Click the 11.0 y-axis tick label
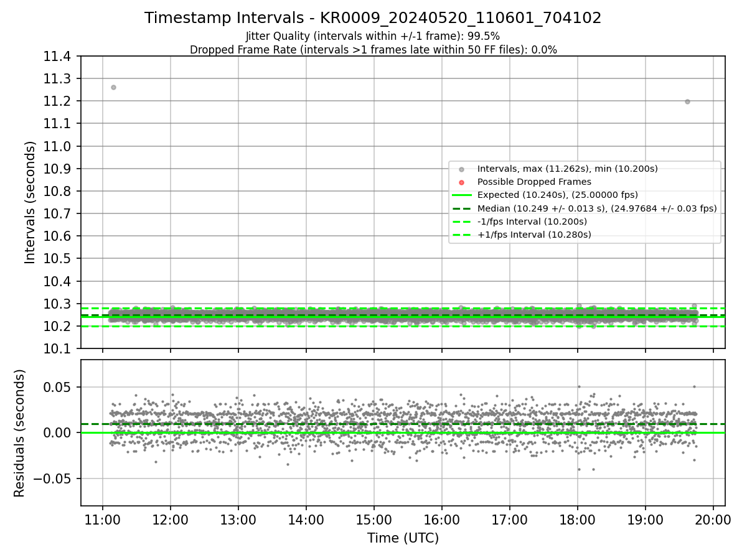 (x=58, y=146)
